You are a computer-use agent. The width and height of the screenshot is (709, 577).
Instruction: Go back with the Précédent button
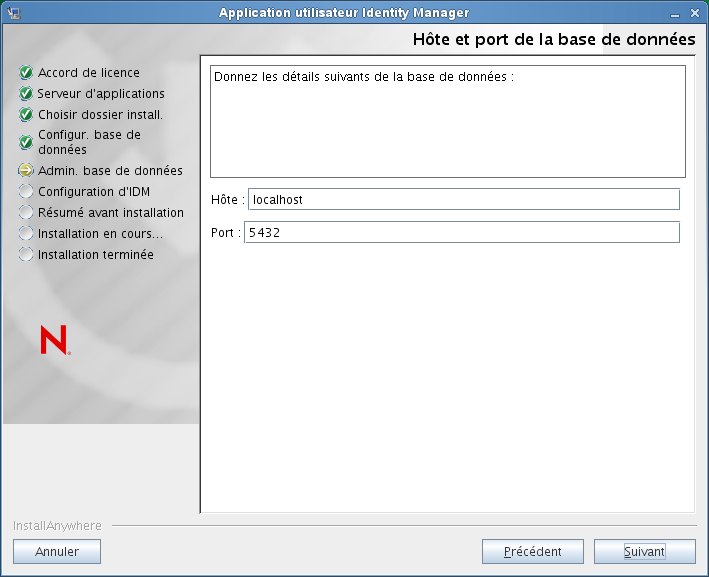coord(533,552)
